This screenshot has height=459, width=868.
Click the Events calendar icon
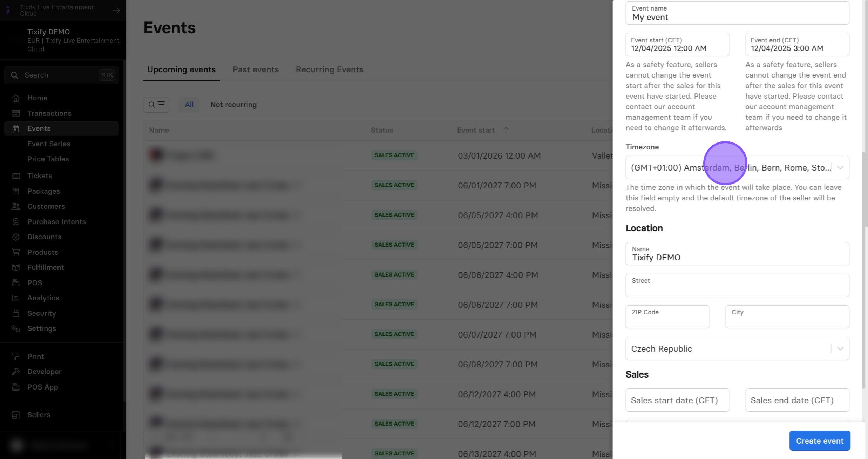[15, 129]
